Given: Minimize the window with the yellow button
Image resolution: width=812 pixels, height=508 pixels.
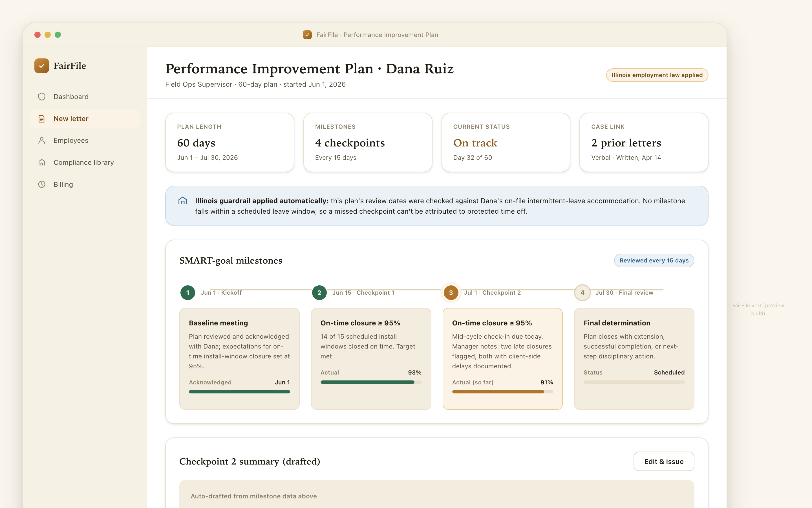Looking at the screenshot, I should tap(48, 35).
